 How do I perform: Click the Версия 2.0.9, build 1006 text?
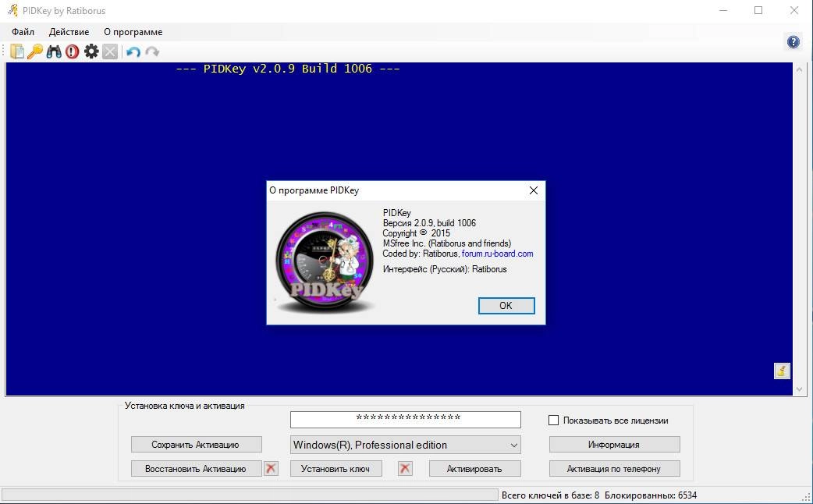click(429, 223)
